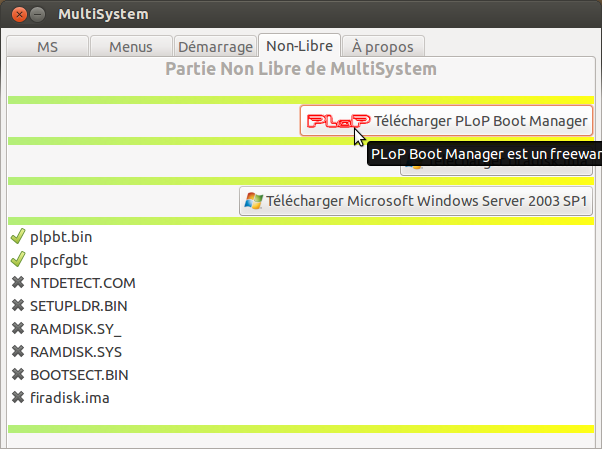Click the green checkmark beside plpbt.bin
Screen dimensions: 602x449
[x=18, y=237]
